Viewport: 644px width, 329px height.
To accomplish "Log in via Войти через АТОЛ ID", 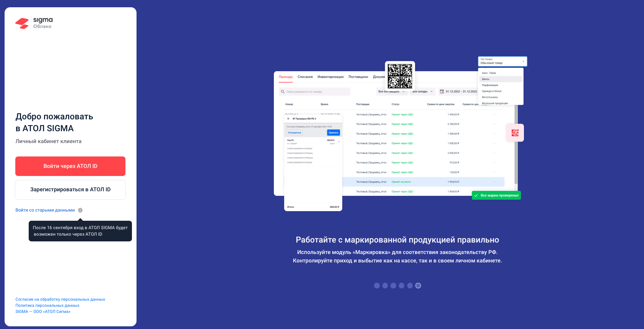I will pos(70,166).
